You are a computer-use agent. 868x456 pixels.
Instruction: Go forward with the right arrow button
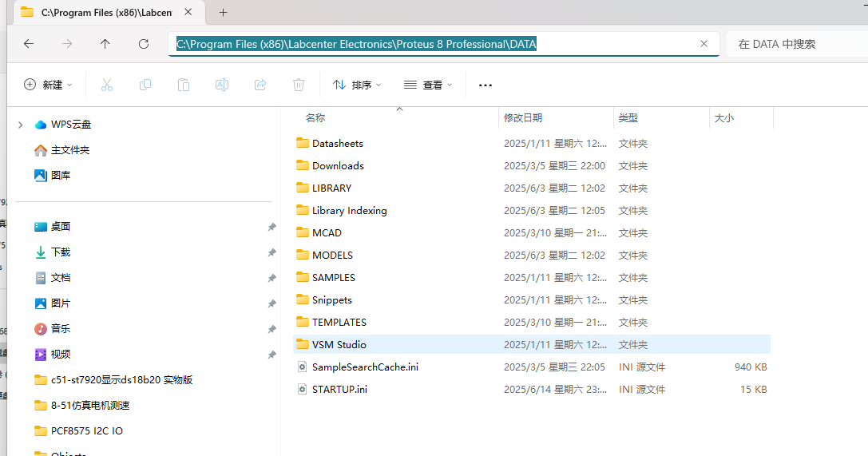(67, 44)
